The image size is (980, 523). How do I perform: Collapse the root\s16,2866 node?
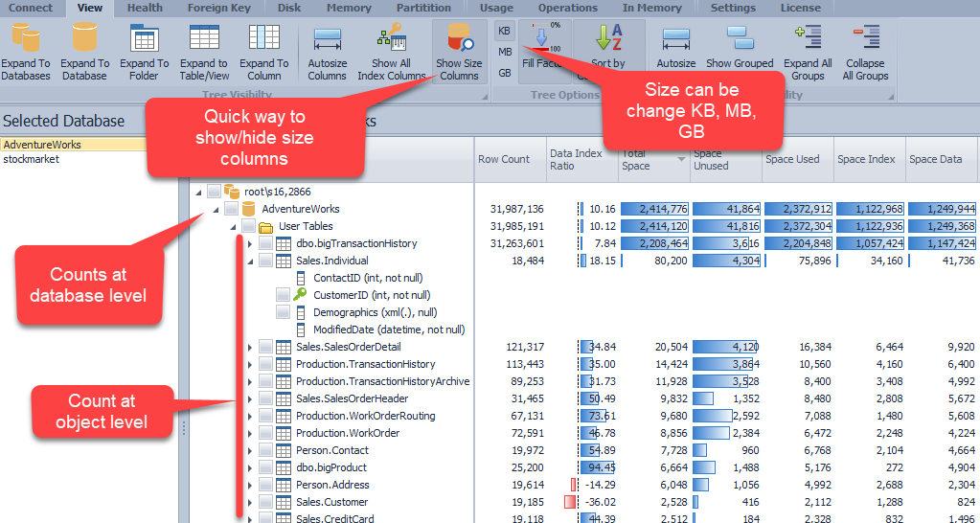(x=198, y=192)
